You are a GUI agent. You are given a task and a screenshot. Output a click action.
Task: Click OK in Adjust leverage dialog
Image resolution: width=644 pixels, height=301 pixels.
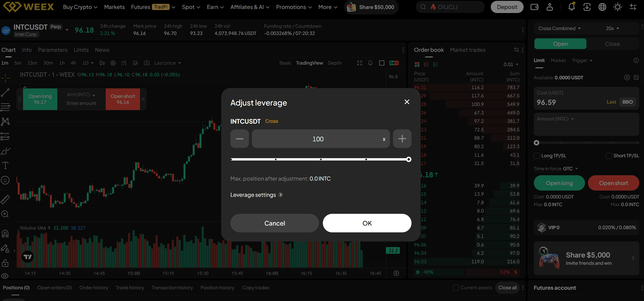tap(367, 223)
